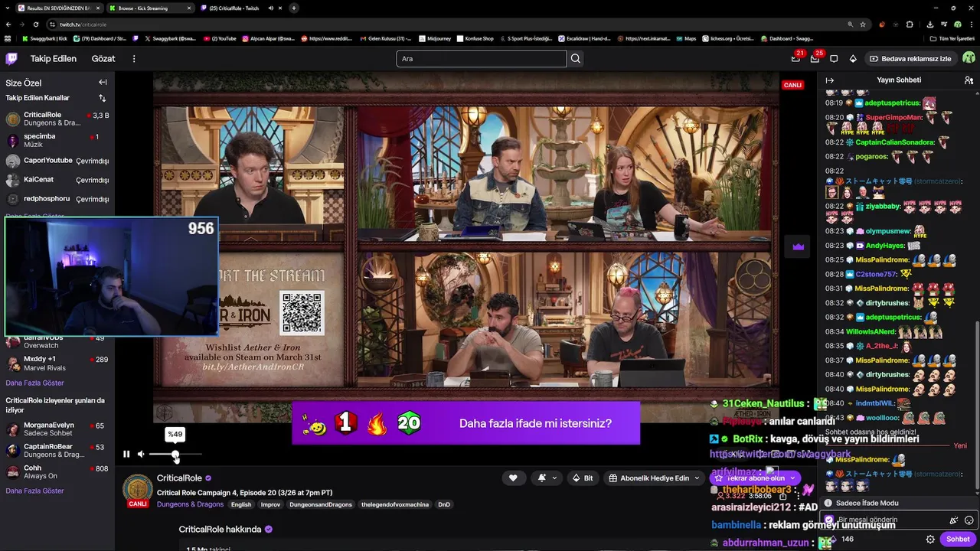Collapse the chat panel arrow
Viewport: 980px width, 551px height.
(x=829, y=80)
